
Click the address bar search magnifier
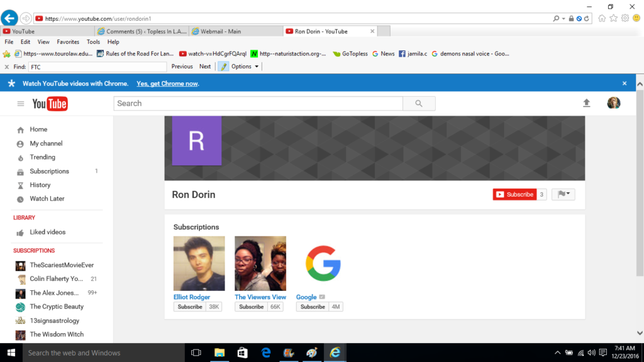click(556, 18)
